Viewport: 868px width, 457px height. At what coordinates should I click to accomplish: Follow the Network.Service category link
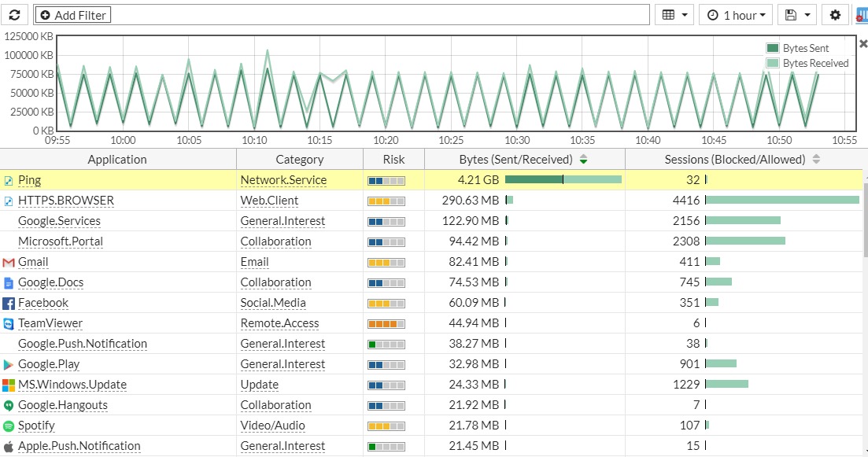coord(283,180)
